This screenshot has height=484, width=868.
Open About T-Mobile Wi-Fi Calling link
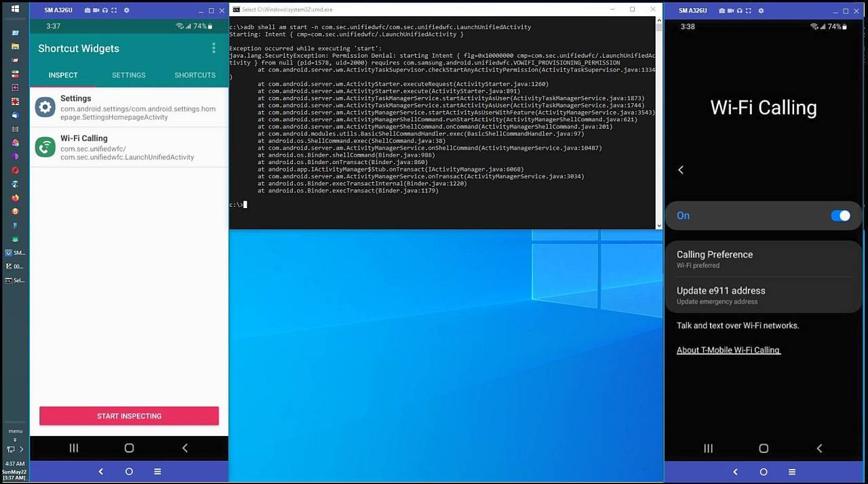(728, 350)
